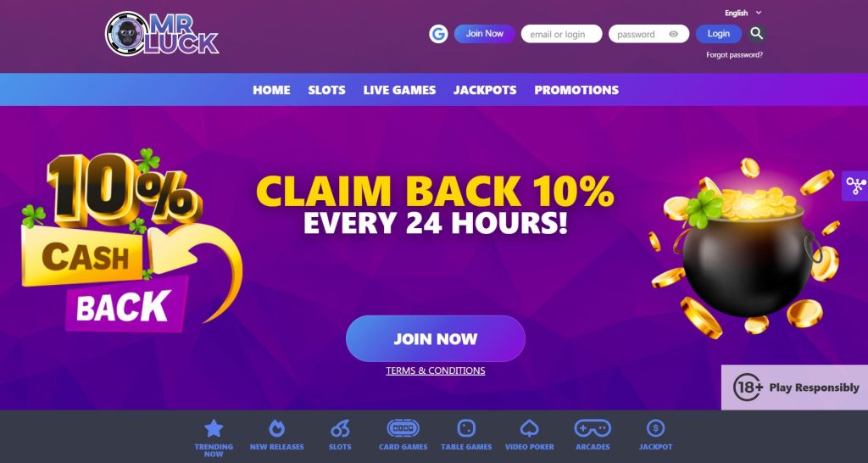Open the Live Games menu item
The image size is (868, 463).
400,90
